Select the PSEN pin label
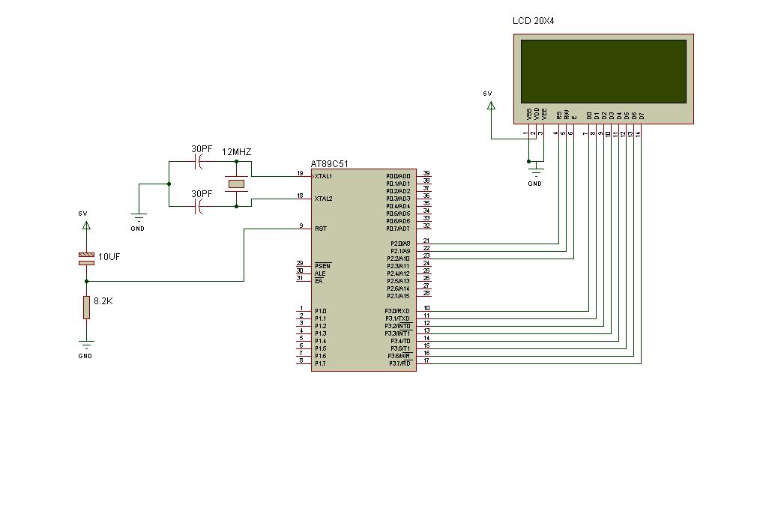The width and height of the screenshot is (757, 532). point(323,266)
